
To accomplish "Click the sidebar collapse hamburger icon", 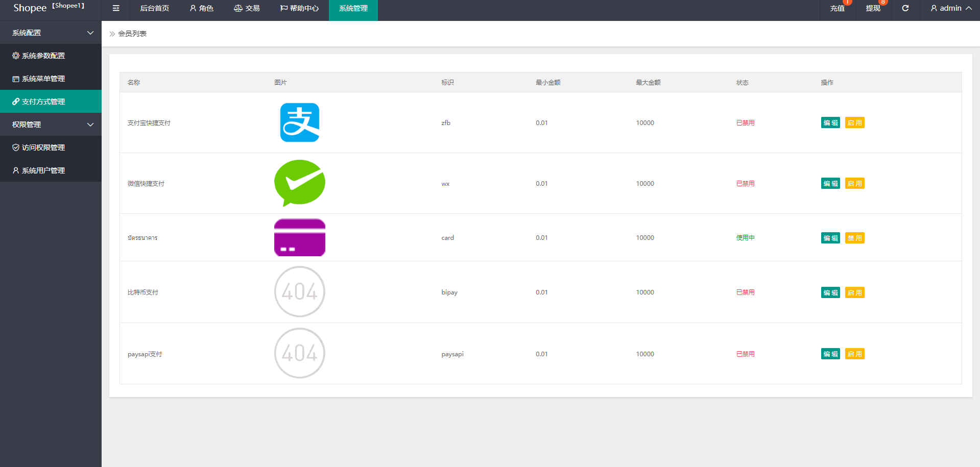I will (x=116, y=8).
